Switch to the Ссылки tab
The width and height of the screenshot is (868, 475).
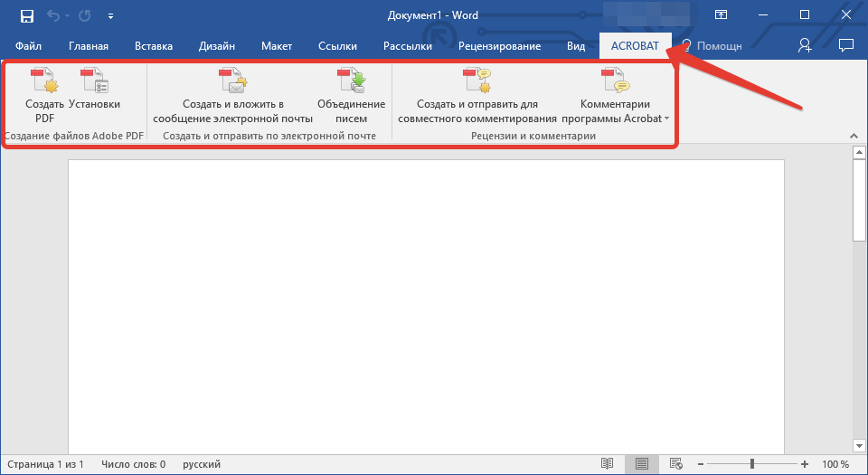337,46
